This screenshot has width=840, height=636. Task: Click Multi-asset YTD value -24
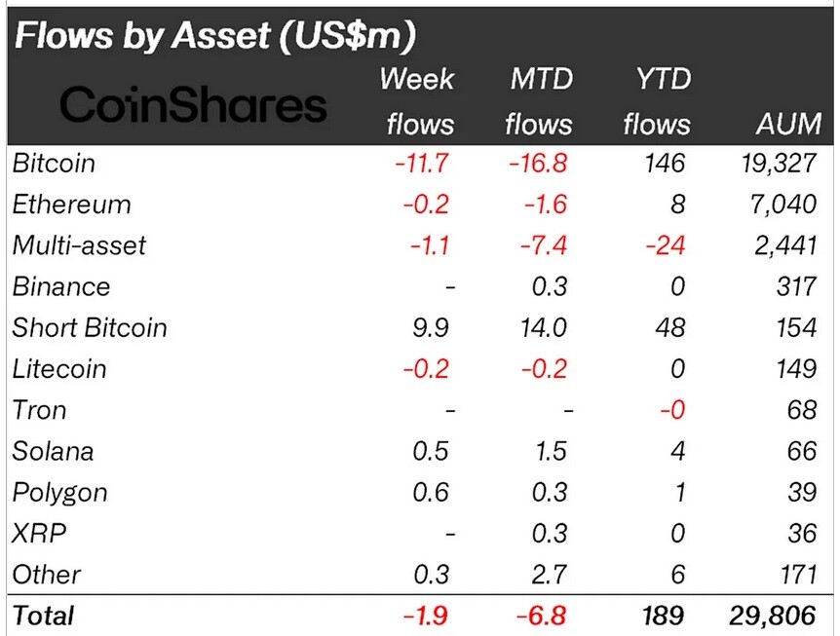665,245
